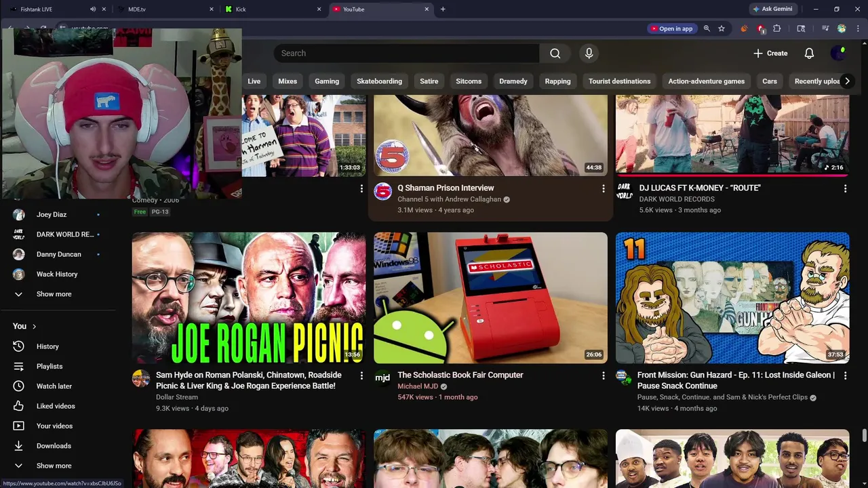Select the Mixes category chip
Image resolution: width=868 pixels, height=488 pixels.
pyautogui.click(x=288, y=81)
